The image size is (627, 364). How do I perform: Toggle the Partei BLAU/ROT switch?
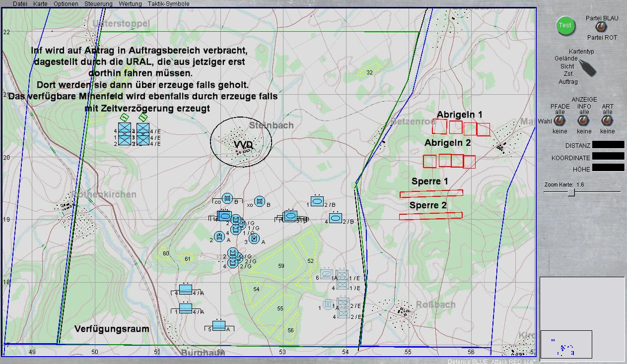coord(601,27)
